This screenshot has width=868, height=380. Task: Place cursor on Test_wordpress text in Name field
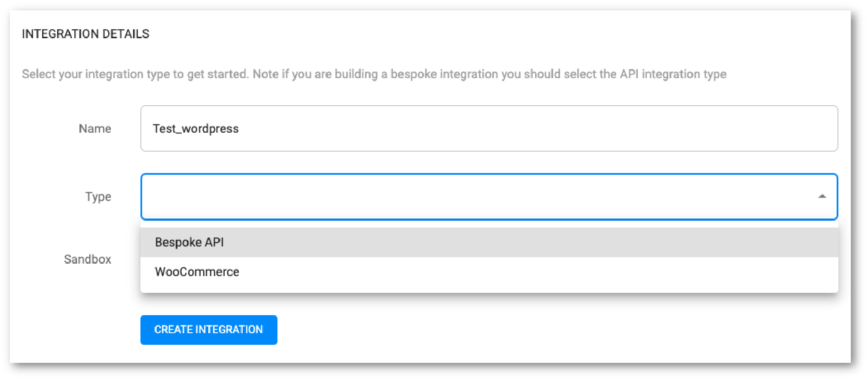(196, 128)
